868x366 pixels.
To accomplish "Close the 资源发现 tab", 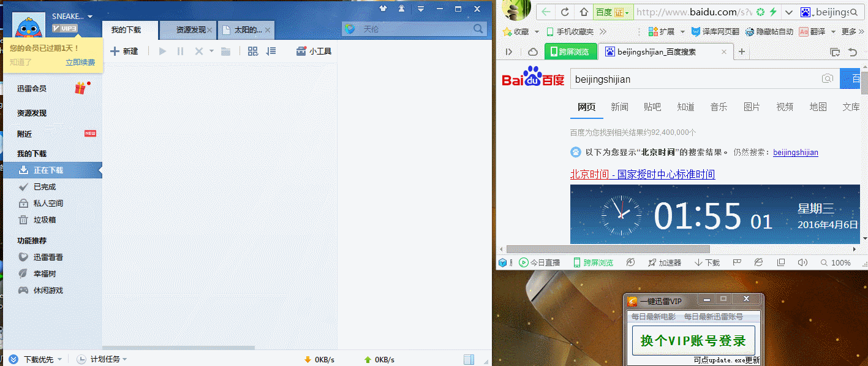I will click(209, 29).
